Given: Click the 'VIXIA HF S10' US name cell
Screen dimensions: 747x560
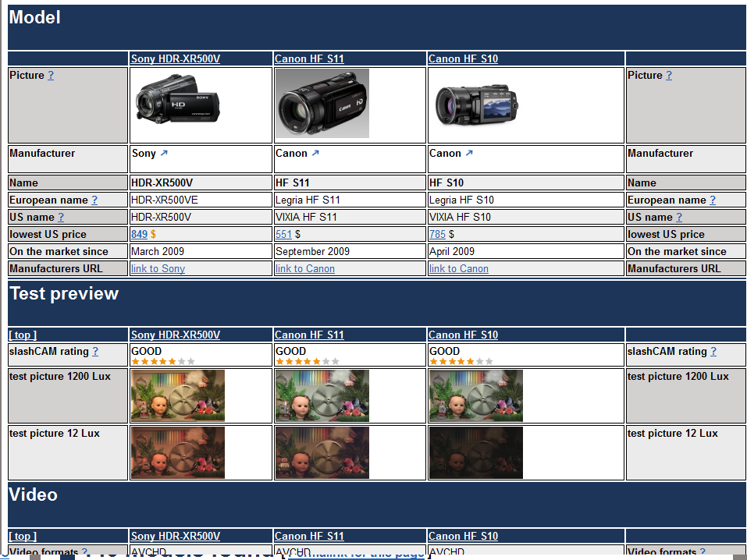Looking at the screenshot, I should coord(526,217).
